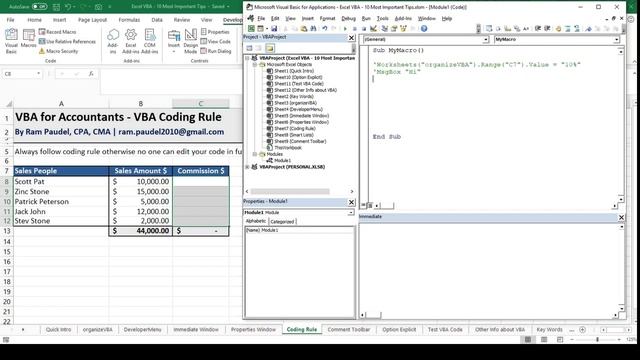
Task: Open the Name Box dropdown
Action: click(x=38, y=74)
